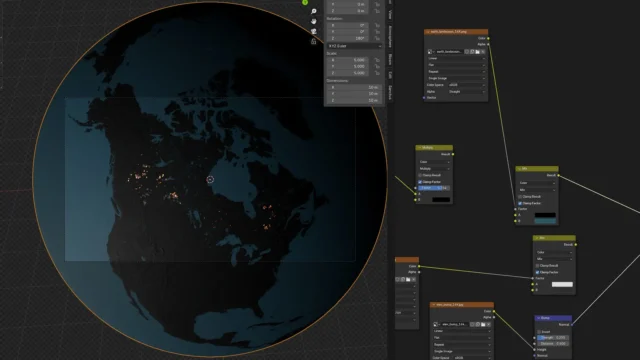Click the Factor slider on the Multiply node
The height and width of the screenshot is (360, 640).
(x=434, y=188)
